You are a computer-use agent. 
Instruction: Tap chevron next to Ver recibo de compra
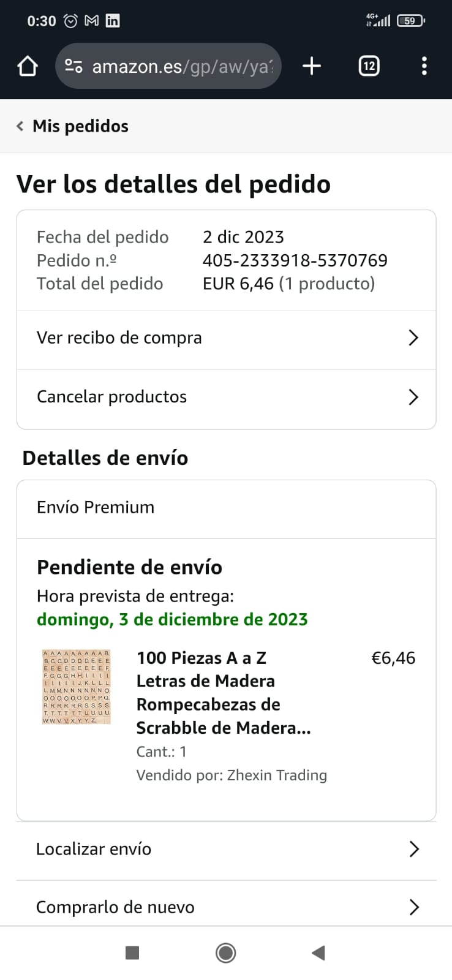click(x=413, y=338)
